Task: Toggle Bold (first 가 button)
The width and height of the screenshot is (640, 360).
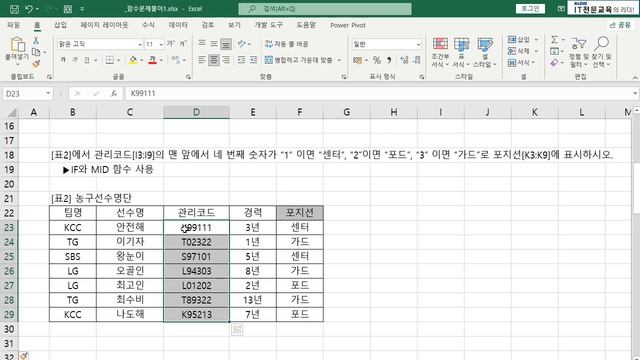Action: (x=63, y=60)
